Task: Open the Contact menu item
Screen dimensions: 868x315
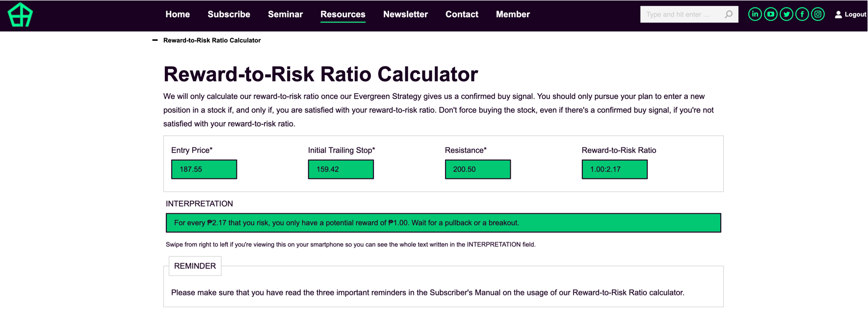Action: pyautogui.click(x=462, y=14)
